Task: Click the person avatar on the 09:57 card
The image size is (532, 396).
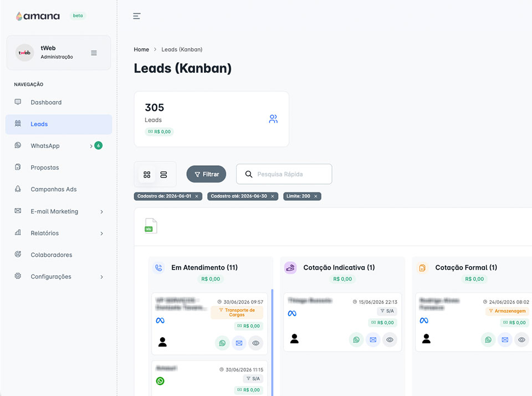Action: (x=162, y=342)
